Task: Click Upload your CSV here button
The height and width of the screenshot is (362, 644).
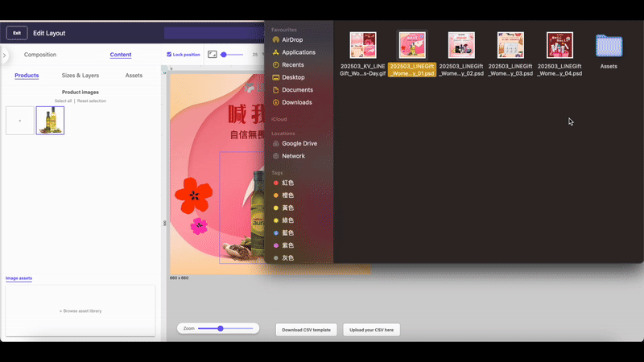Action: coord(371,330)
